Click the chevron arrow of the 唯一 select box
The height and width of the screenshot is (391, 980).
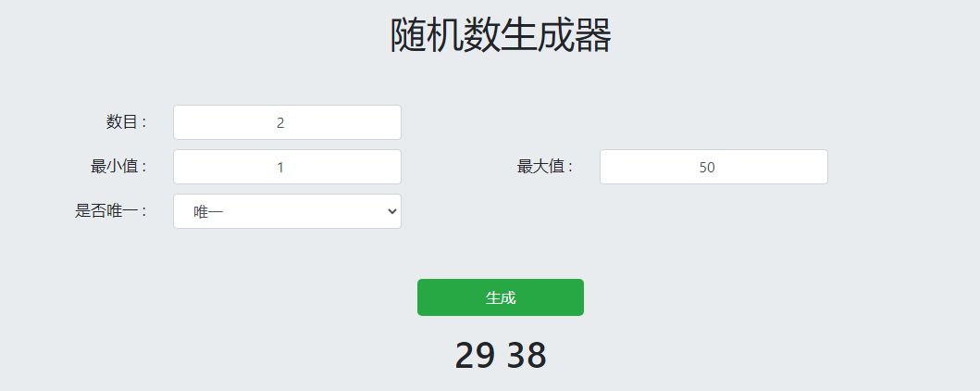(x=391, y=211)
